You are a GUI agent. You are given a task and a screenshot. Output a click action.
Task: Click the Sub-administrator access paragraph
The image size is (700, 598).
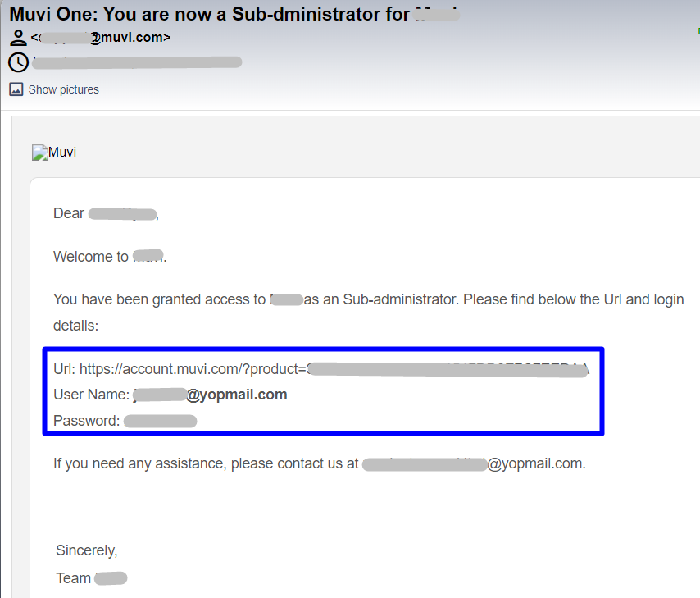(369, 313)
